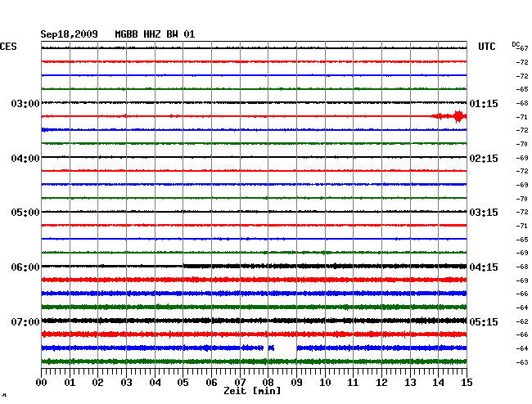The height and width of the screenshot is (404, 532).
Task: Pick minute 08 on the time axis
Action: [268, 382]
